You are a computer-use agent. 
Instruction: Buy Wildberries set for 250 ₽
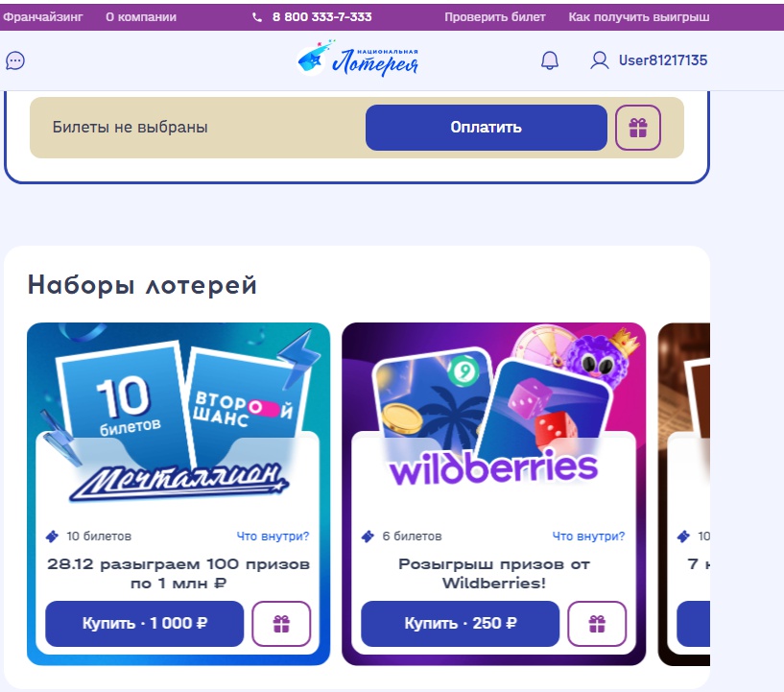(x=460, y=624)
